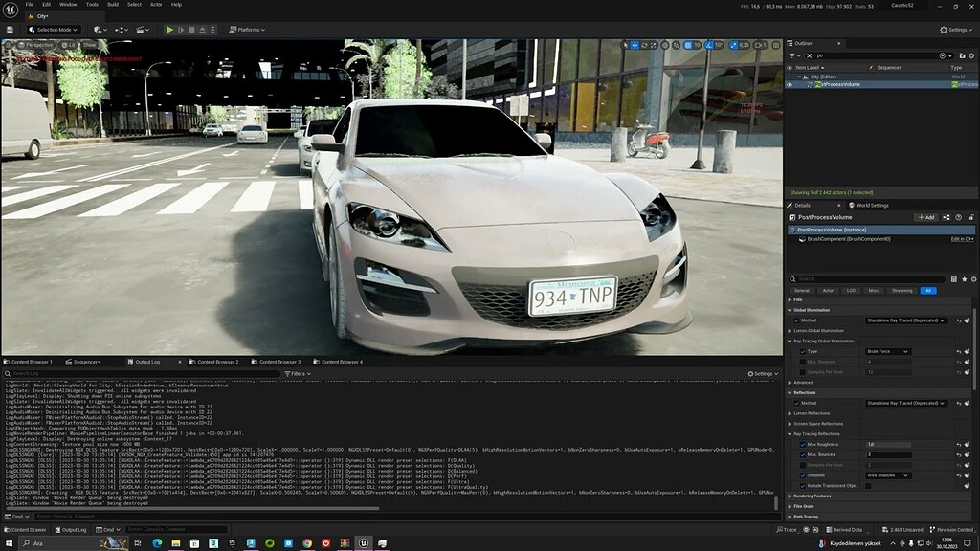The width and height of the screenshot is (980, 551).
Task: Select the Rotate tool in the viewport toolbar
Action: 645,44
